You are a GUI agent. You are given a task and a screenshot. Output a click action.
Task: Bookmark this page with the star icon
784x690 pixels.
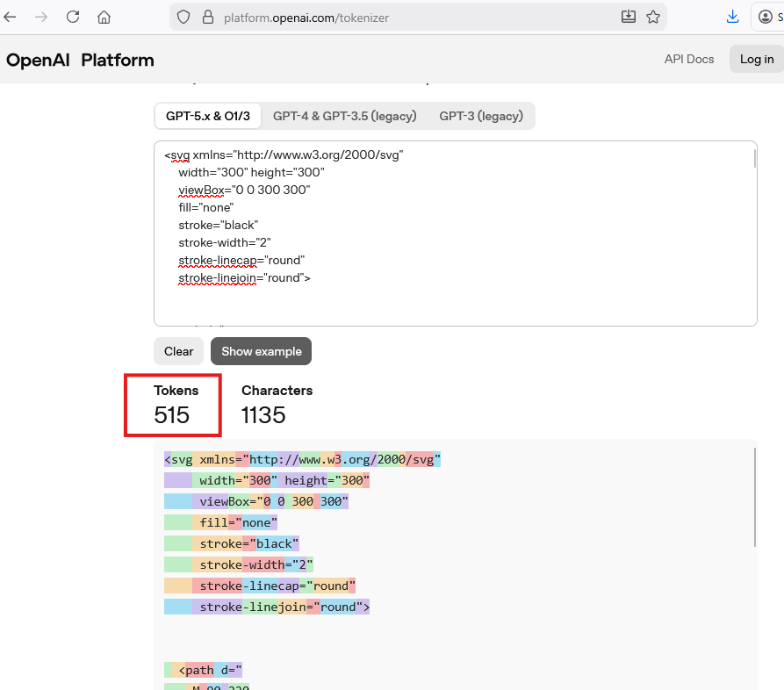tap(653, 17)
